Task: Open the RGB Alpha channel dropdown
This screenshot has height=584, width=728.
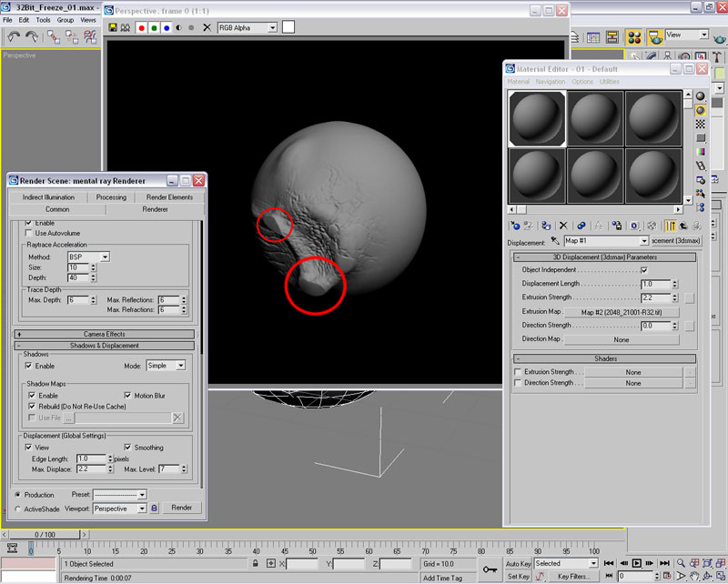Action: coord(248,28)
